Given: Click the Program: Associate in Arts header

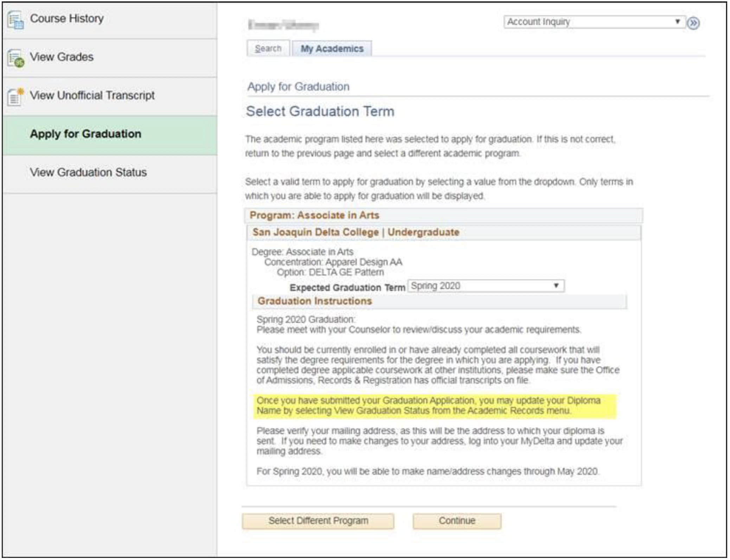Looking at the screenshot, I should 314,215.
